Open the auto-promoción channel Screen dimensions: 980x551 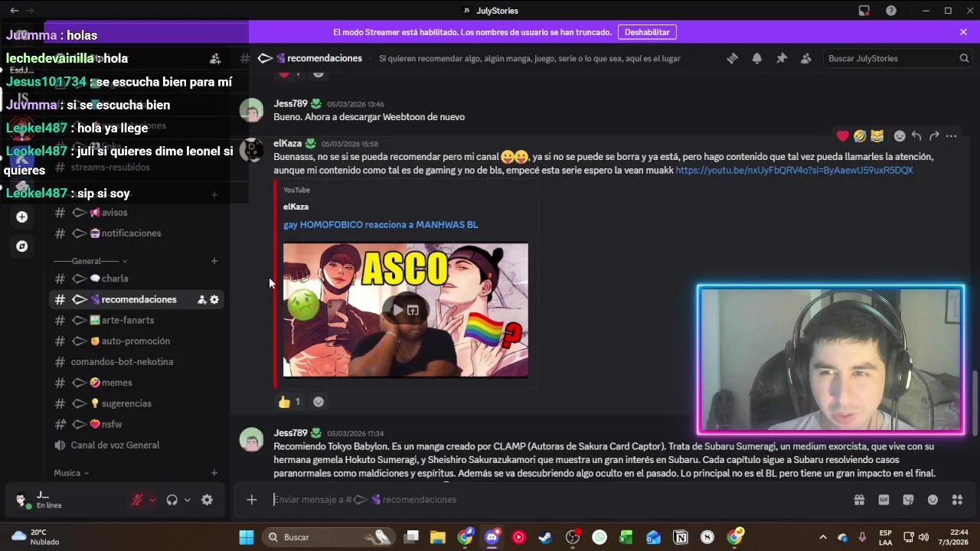tap(136, 341)
